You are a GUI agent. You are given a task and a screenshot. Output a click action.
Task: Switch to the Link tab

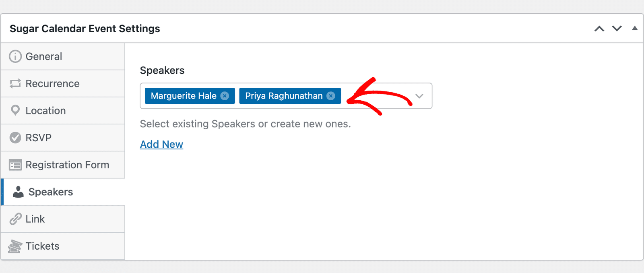tap(63, 219)
